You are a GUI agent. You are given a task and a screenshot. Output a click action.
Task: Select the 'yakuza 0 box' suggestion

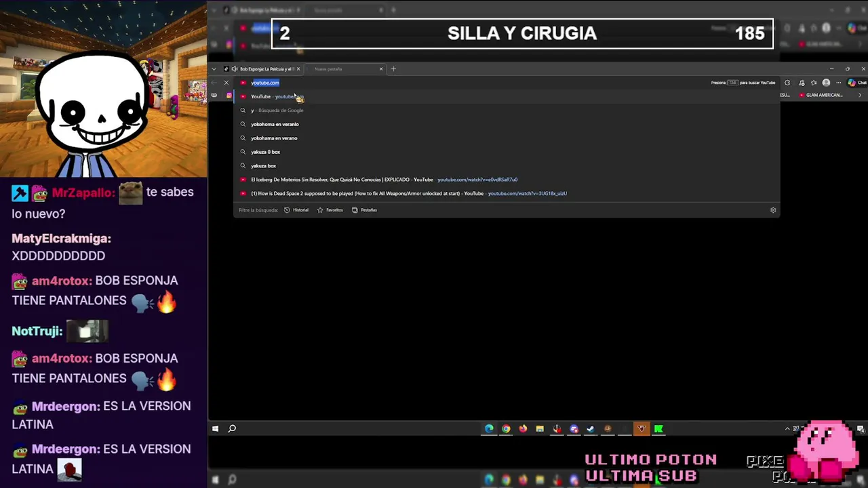point(507,152)
